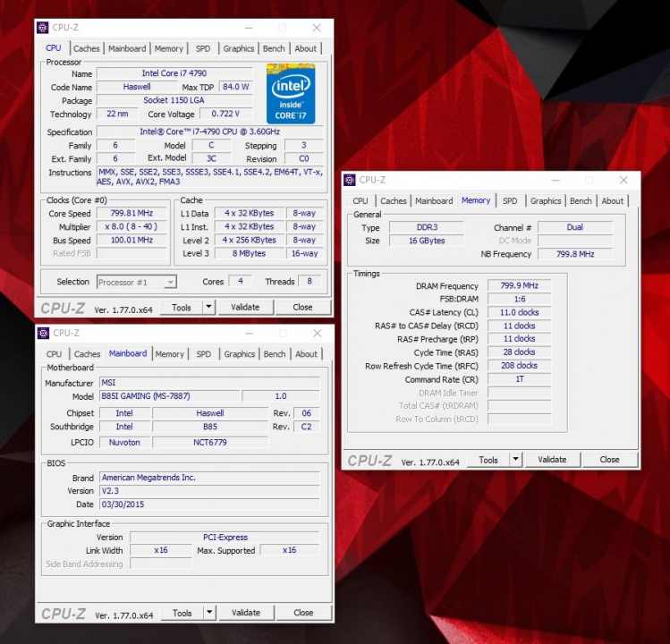Click the Core Voltage value 0.722 V
The image size is (670, 644).
tap(226, 114)
